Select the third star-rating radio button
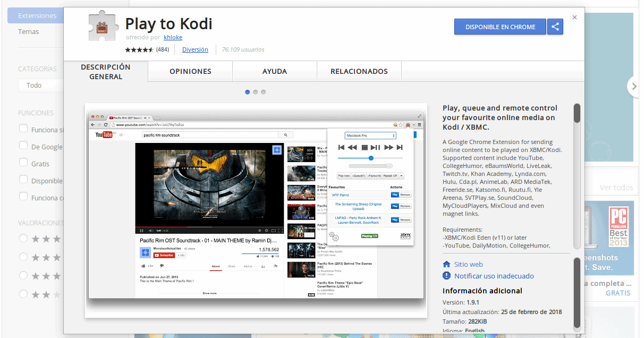 click(x=23, y=275)
